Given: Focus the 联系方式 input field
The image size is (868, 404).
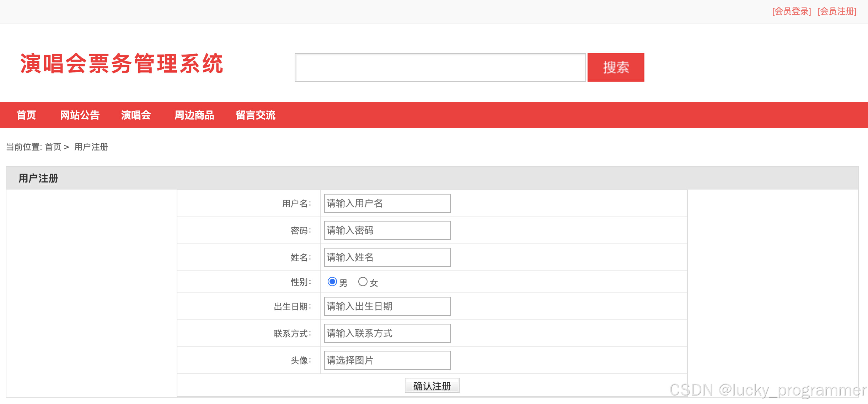Looking at the screenshot, I should pos(387,333).
